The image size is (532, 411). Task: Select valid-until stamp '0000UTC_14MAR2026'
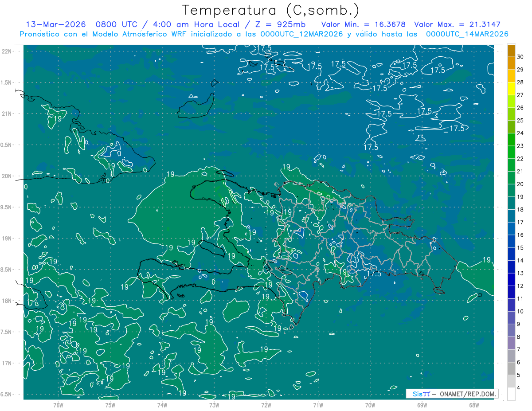click(x=467, y=34)
